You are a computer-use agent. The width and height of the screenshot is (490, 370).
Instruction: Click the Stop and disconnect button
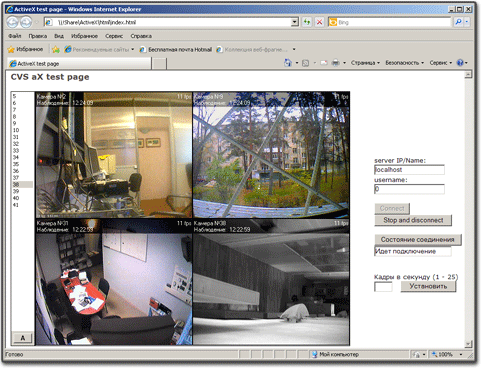click(x=413, y=220)
